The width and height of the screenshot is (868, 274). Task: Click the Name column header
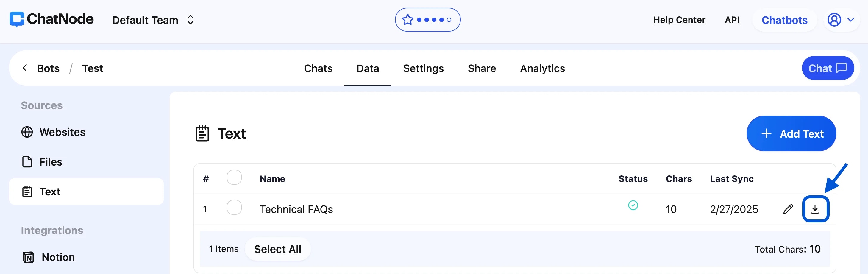point(272,179)
